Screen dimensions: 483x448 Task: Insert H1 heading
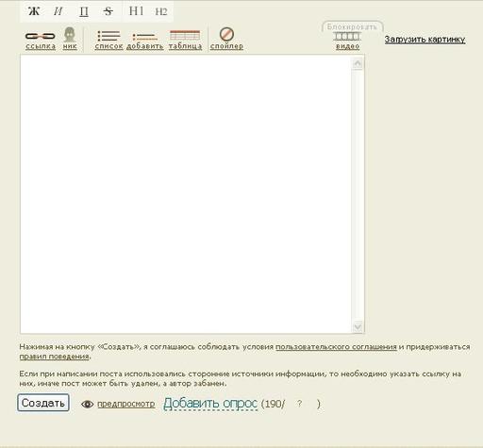point(136,11)
